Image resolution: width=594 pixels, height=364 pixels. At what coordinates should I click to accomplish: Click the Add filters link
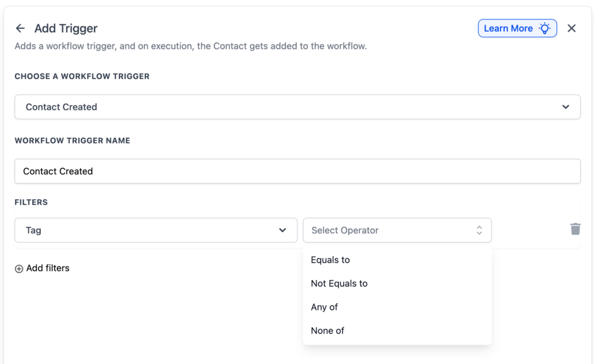coord(47,268)
